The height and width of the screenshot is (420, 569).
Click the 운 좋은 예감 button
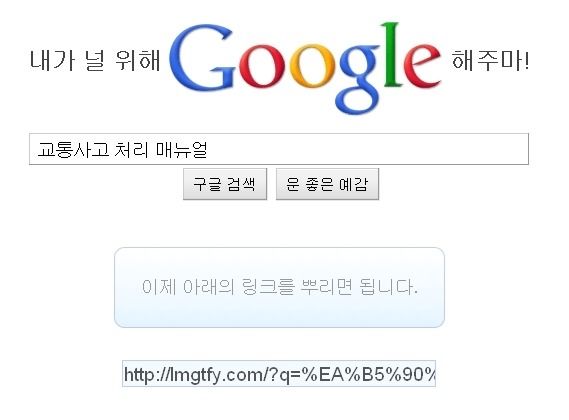pos(327,184)
